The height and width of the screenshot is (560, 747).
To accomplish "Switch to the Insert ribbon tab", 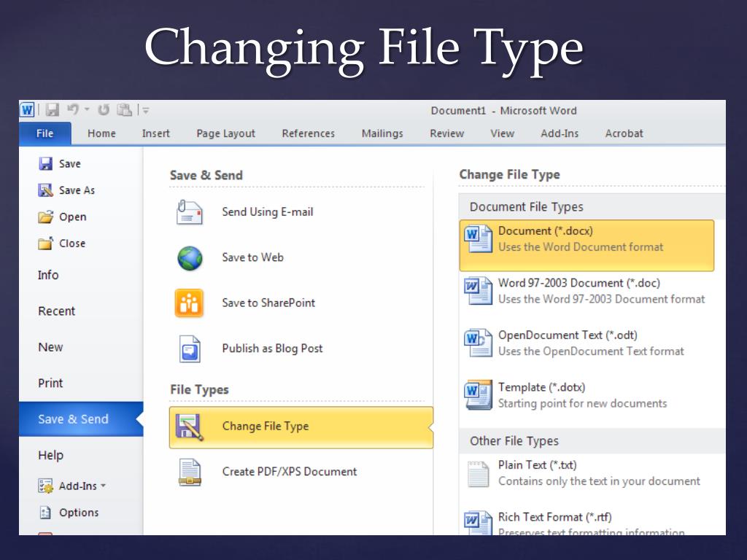I will [156, 133].
